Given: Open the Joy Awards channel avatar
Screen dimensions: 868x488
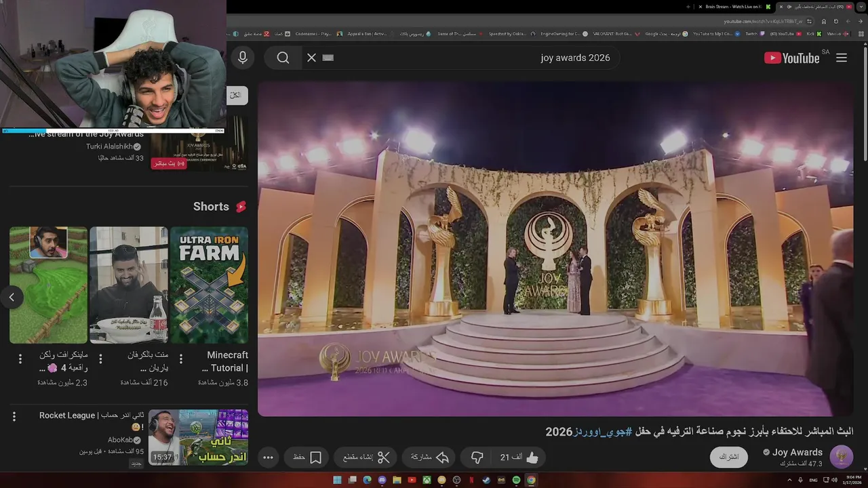Looking at the screenshot, I should pos(842,457).
